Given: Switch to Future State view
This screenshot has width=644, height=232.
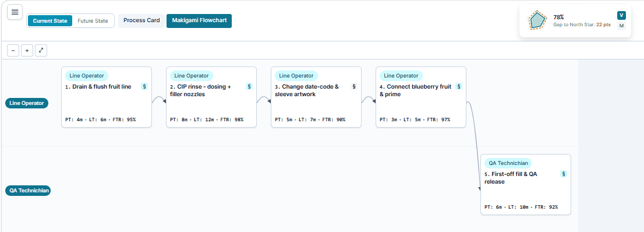Looking at the screenshot, I should point(93,21).
